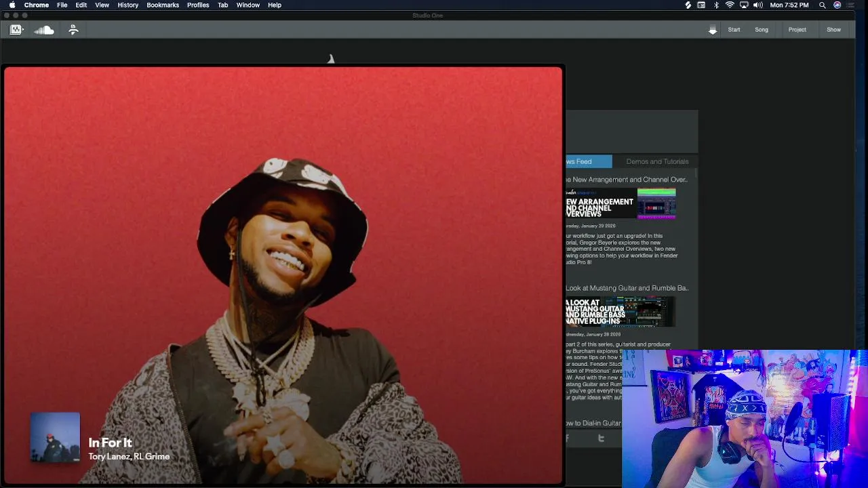This screenshot has height=488, width=868.
Task: Open Spotlight search icon
Action: coord(823,5)
